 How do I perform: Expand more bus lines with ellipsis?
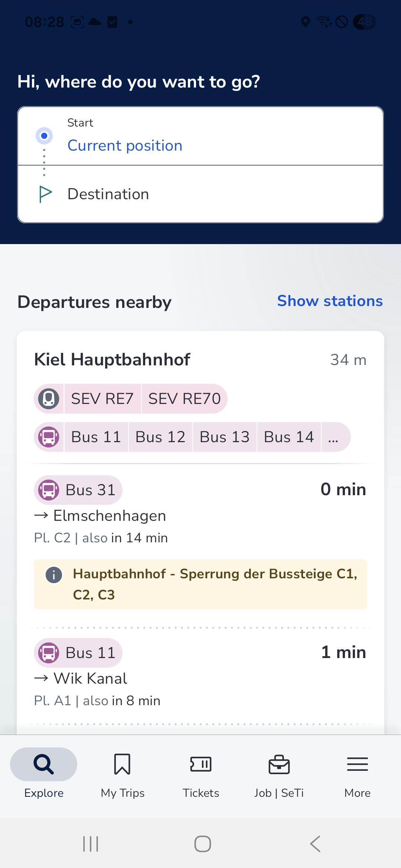coord(334,437)
